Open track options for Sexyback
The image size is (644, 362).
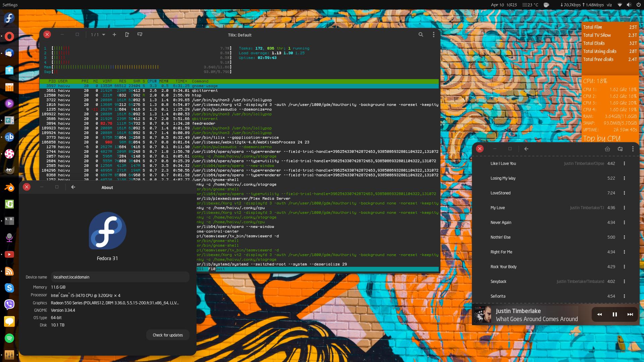pyautogui.click(x=624, y=282)
